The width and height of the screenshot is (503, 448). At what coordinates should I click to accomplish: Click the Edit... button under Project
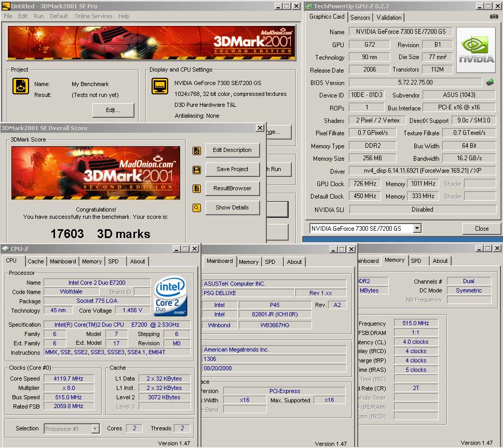[113, 110]
